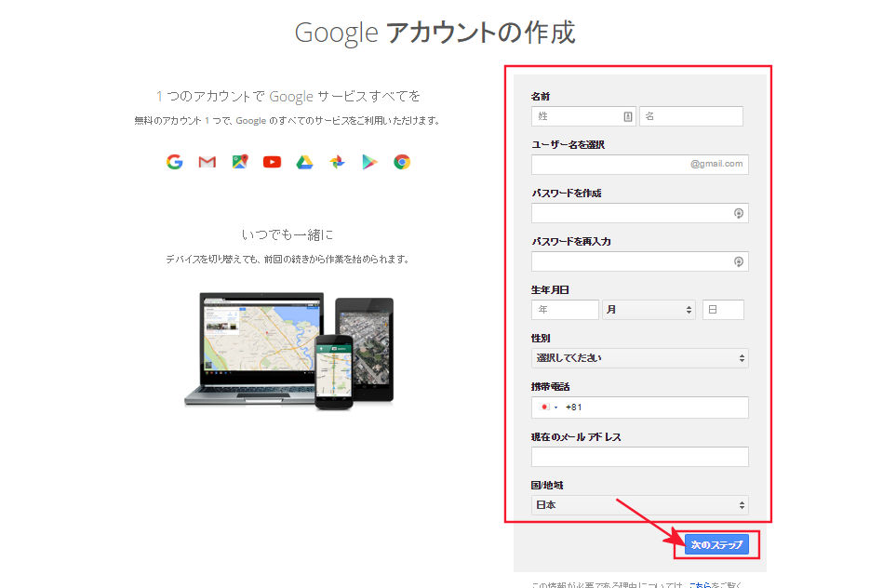Click the こちら link below the form
This screenshot has height=588, width=883.
[x=700, y=584]
